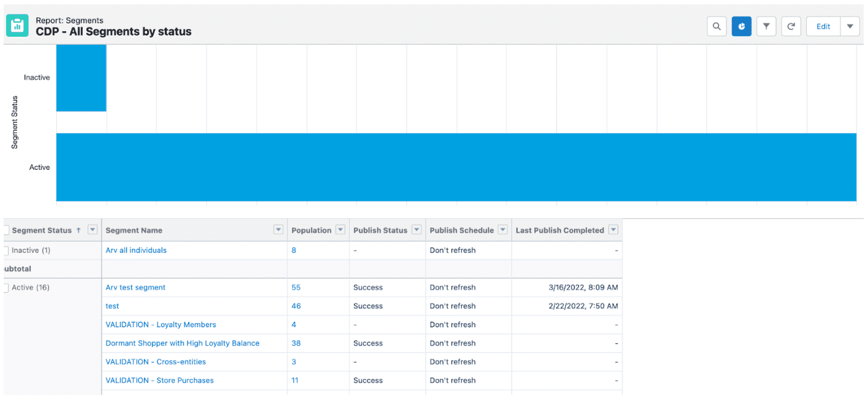Image resolution: width=868 pixels, height=402 pixels.
Task: Refresh the report using the refresh icon
Action: coord(790,26)
